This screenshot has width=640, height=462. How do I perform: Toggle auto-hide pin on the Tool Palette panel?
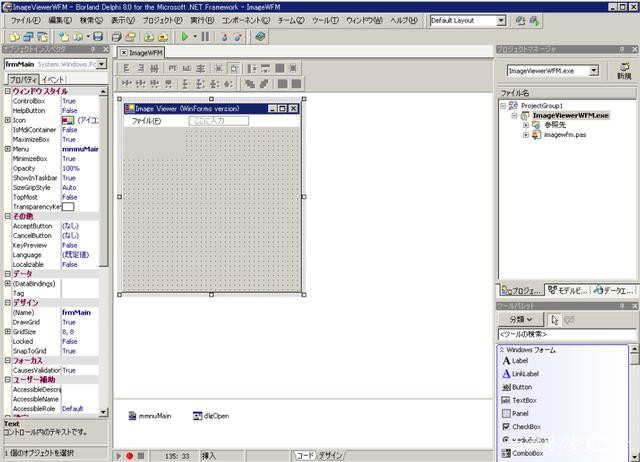622,306
